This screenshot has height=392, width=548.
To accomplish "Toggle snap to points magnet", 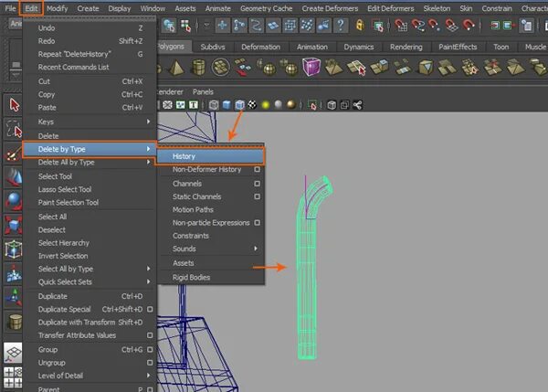I will (x=435, y=26).
